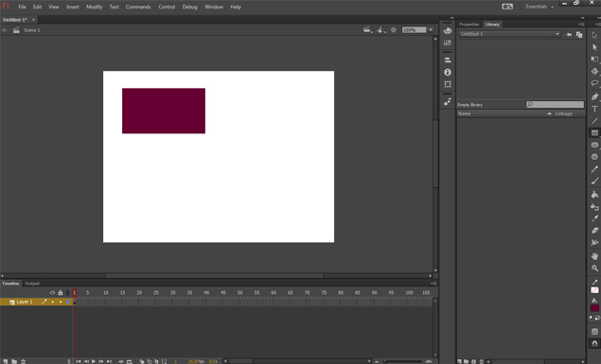Open the Modify menu

[94, 7]
